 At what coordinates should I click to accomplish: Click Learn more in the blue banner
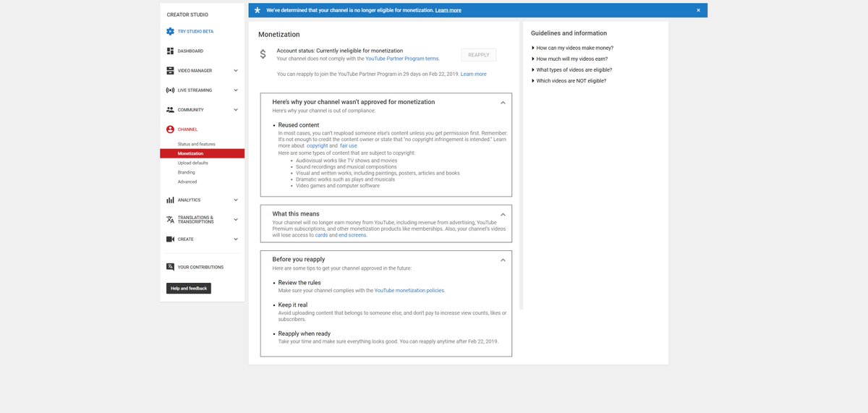(x=448, y=10)
